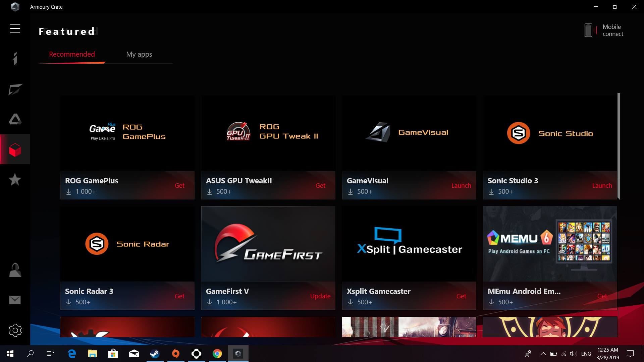Image resolution: width=644 pixels, height=362 pixels.
Task: Get ASUS GPU TweakII app
Action: [320, 185]
